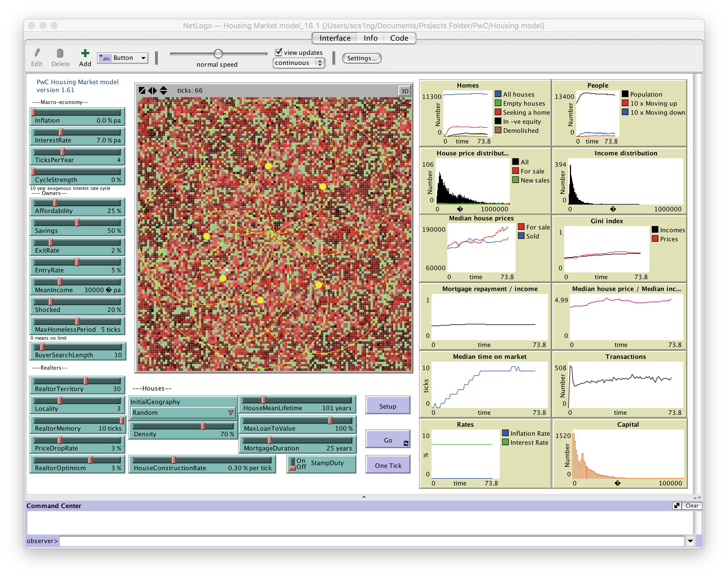The image size is (728, 577).
Task: Open the Button widget type dropdown
Action: tap(123, 58)
